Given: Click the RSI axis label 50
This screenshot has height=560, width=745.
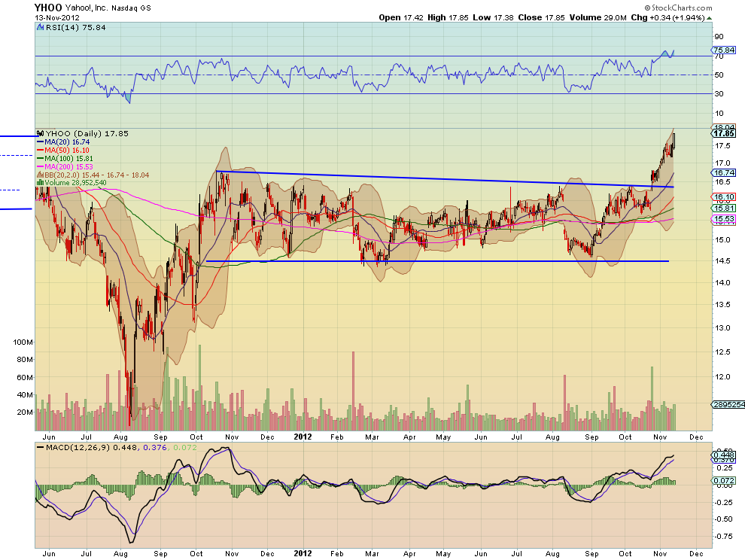Looking at the screenshot, I should coord(719,75).
